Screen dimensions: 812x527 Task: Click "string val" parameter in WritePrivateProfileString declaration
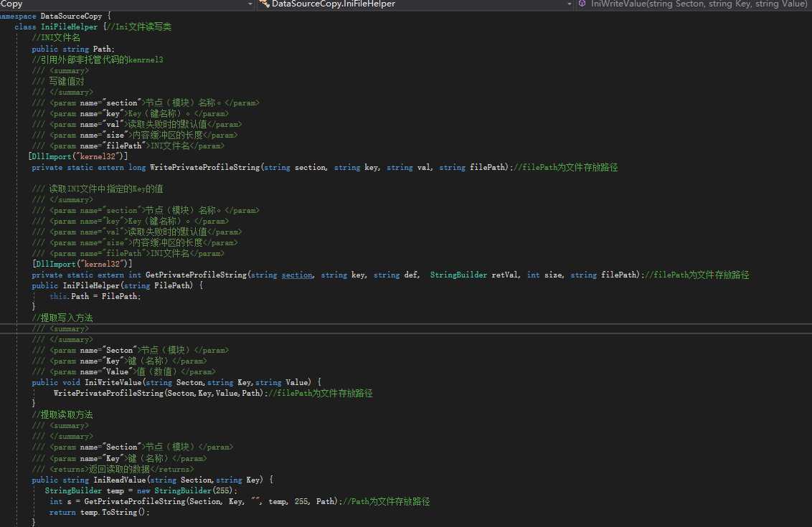[409, 167]
